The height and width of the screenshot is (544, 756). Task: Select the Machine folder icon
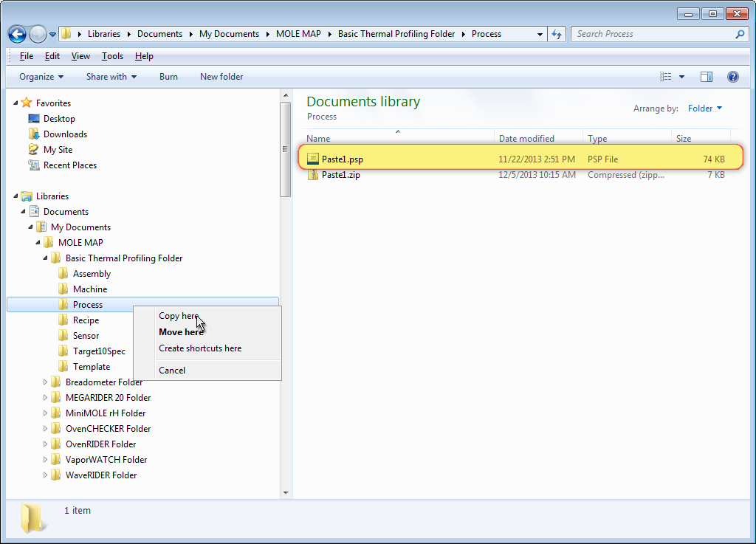(63, 289)
